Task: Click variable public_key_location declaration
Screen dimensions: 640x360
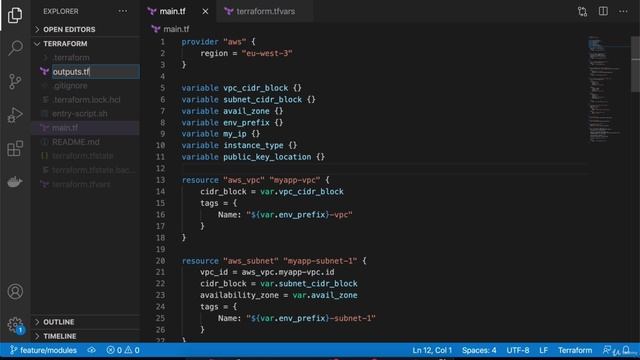Action: click(253, 157)
